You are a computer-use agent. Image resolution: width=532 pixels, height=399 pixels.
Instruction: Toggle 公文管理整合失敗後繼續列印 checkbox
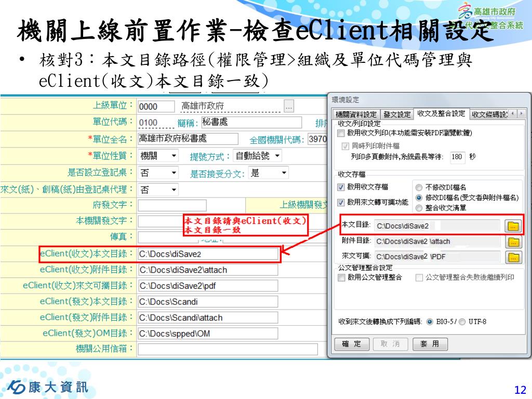pos(419,277)
